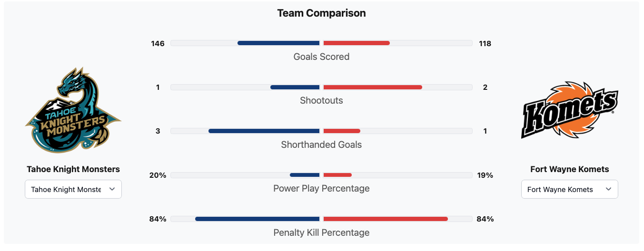644x251 pixels.
Task: Click the blue Power Play Percentage bar
Action: pyautogui.click(x=305, y=175)
